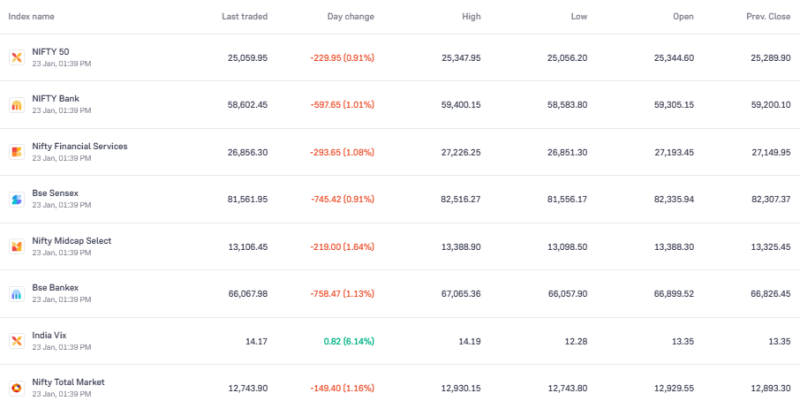
Task: Click the India Vix index icon
Action: coord(16,341)
